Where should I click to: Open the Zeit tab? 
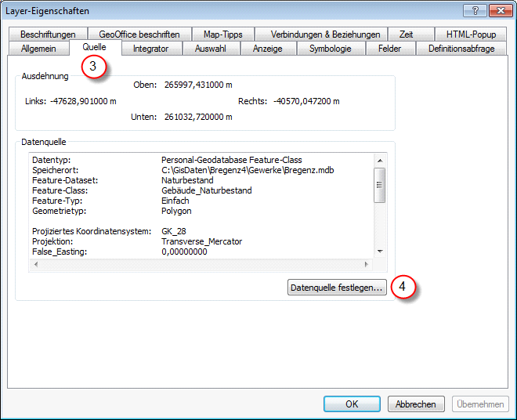coord(406,34)
